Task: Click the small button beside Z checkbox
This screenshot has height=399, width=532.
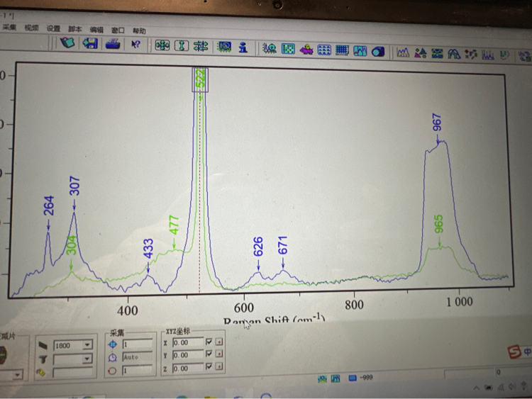Action: pos(219,366)
